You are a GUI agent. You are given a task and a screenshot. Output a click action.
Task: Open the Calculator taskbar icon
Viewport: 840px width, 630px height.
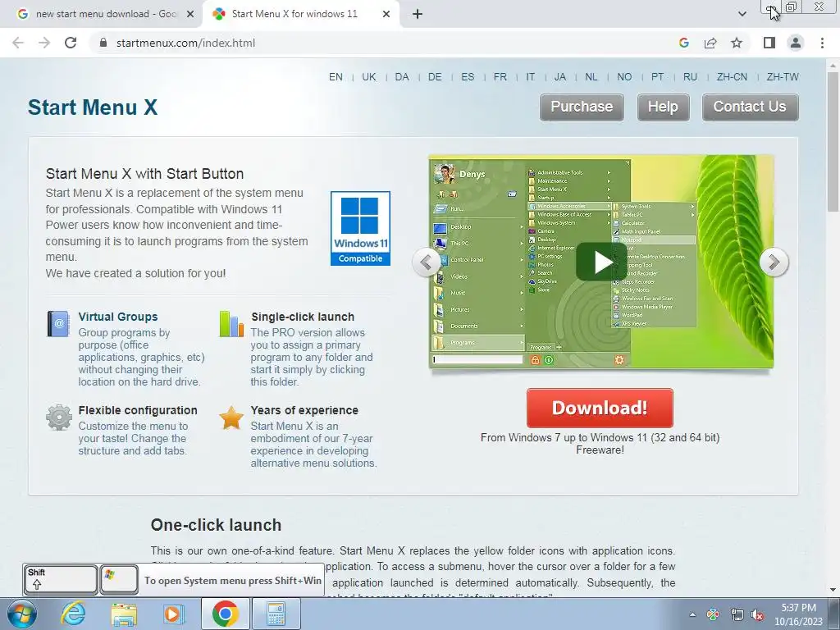[276, 614]
